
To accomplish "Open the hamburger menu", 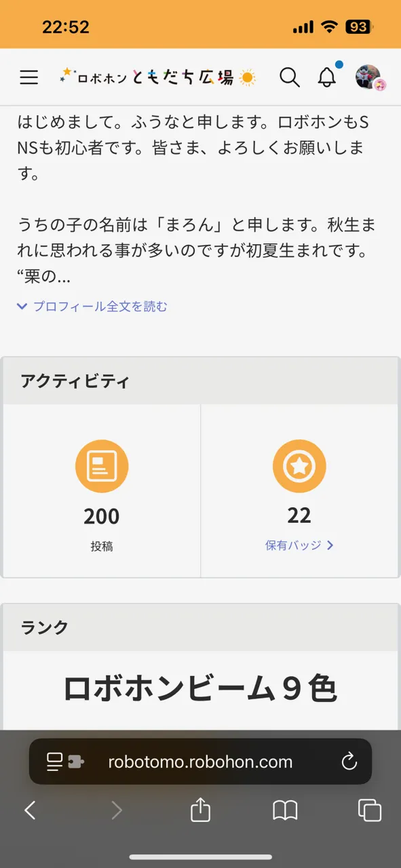I will click(x=28, y=77).
